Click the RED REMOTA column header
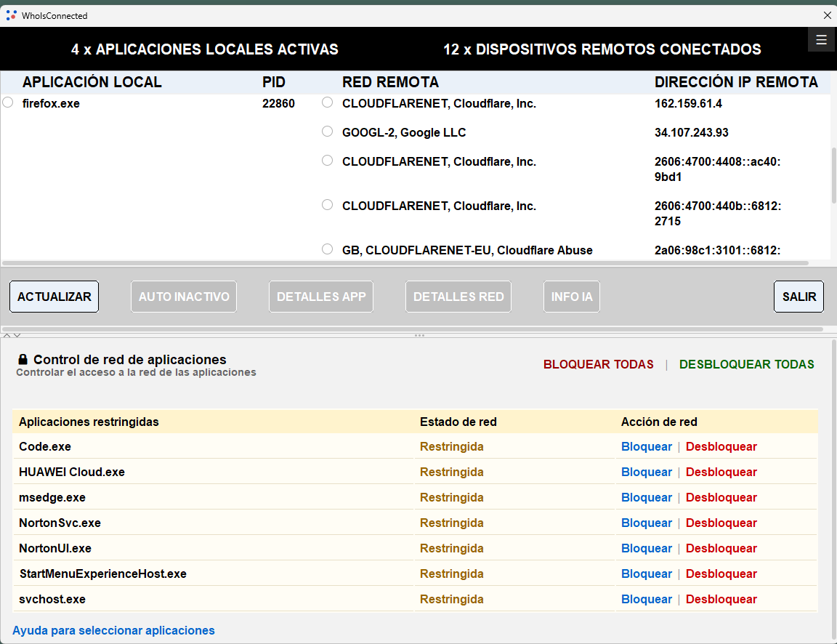 pos(391,82)
